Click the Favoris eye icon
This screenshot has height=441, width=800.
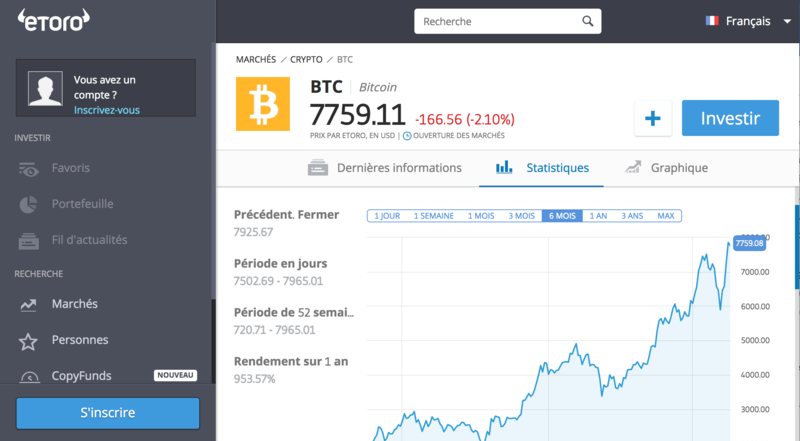[x=29, y=169]
